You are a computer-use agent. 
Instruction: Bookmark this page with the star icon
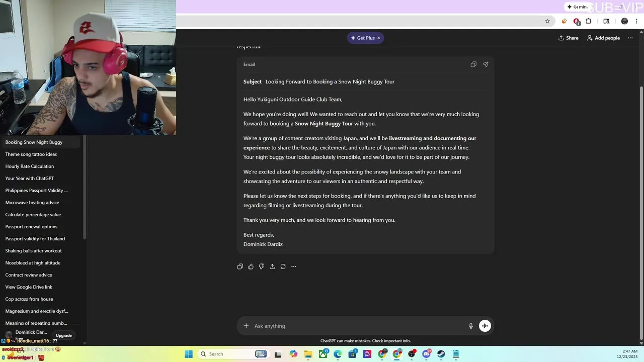click(547, 21)
